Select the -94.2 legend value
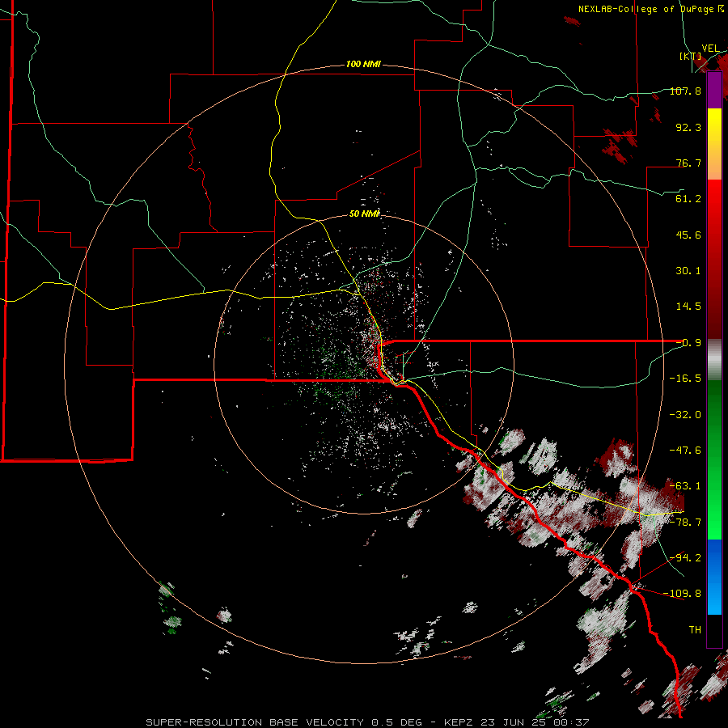This screenshot has width=728, height=728. pos(685,558)
